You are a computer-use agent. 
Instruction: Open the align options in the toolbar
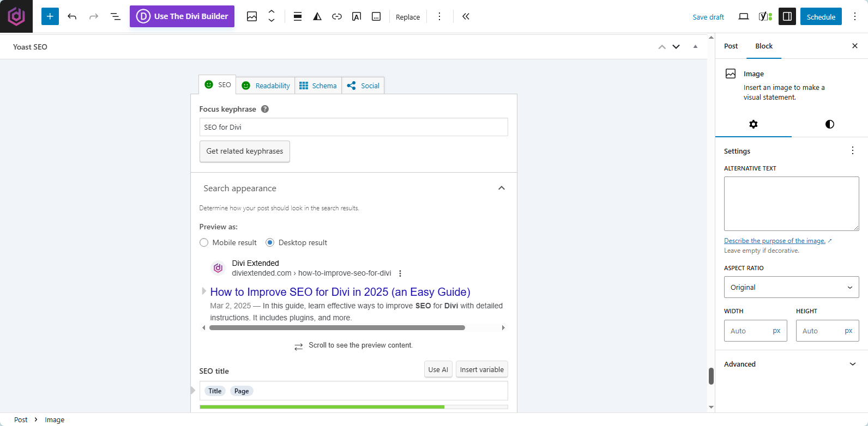(x=298, y=16)
